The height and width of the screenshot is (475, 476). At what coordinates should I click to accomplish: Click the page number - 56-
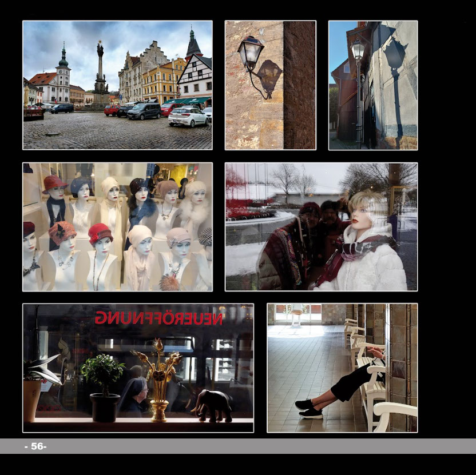click(35, 446)
